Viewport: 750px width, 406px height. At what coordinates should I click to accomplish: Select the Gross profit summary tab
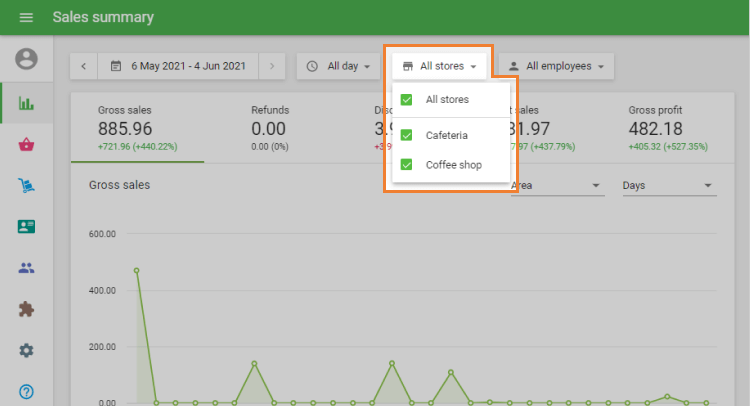(668, 130)
